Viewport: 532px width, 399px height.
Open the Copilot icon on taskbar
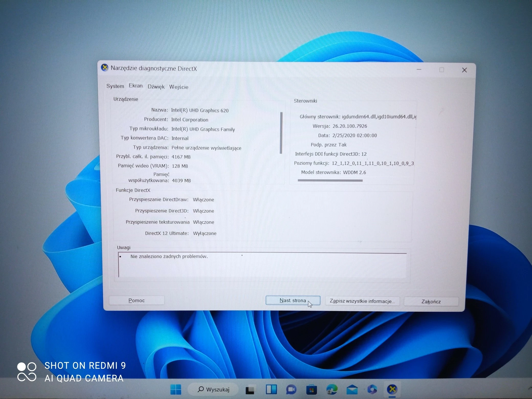click(x=372, y=390)
